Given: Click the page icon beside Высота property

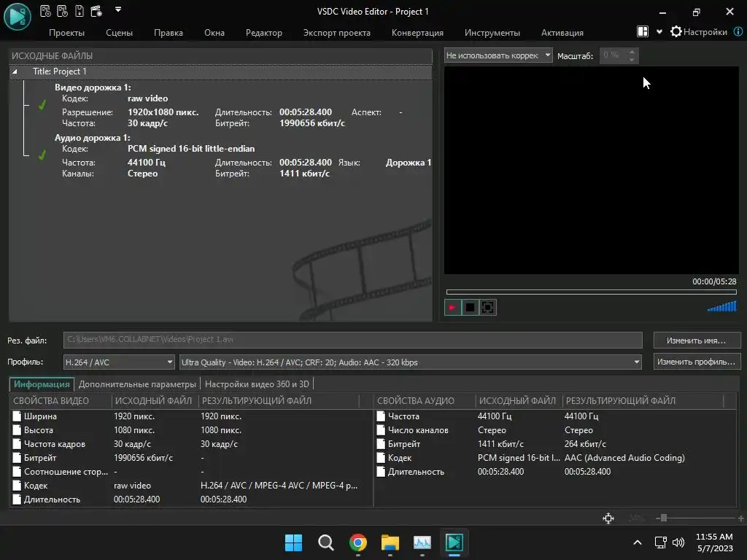Looking at the screenshot, I should click(18, 430).
